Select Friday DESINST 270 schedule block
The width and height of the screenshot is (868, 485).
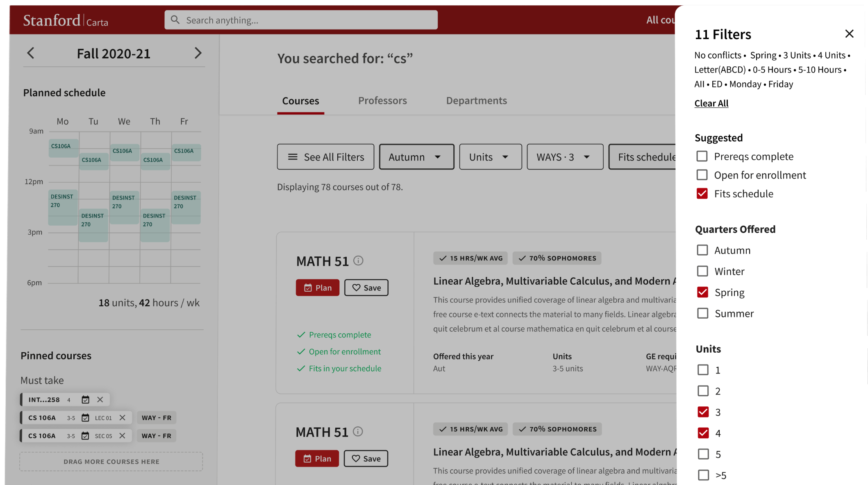point(186,207)
